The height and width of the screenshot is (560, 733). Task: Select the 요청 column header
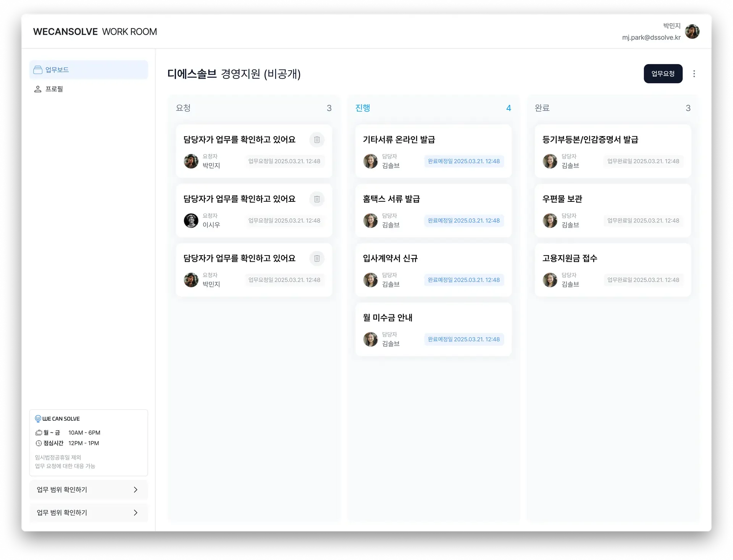(x=183, y=108)
